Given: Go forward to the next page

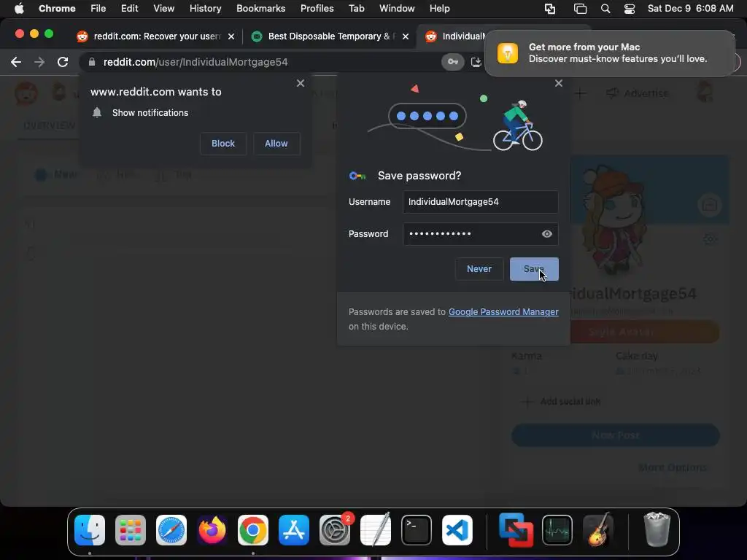Looking at the screenshot, I should 39,62.
